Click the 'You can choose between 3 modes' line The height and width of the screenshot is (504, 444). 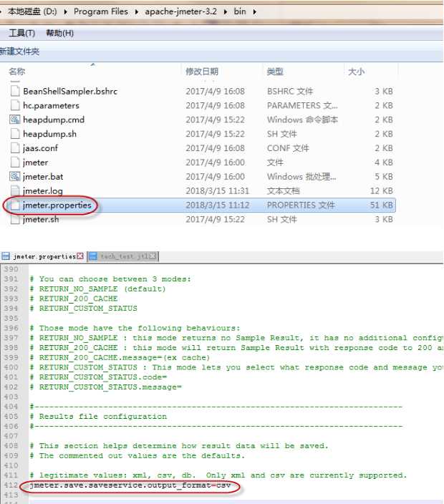(110, 279)
